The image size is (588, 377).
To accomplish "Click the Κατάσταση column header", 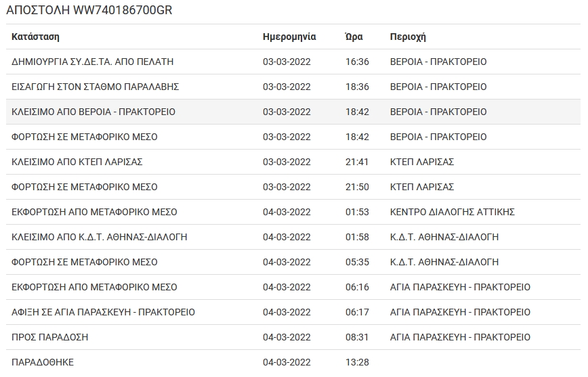I will (35, 37).
